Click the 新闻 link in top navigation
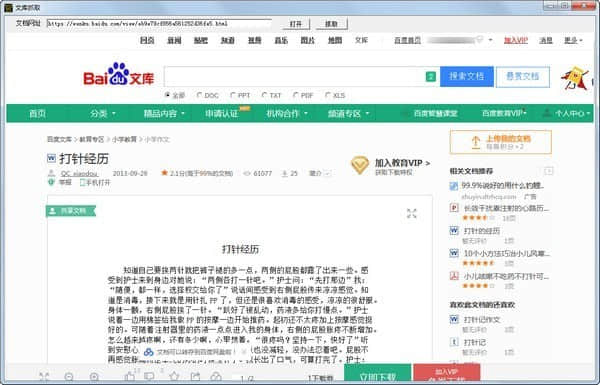Screen dimensions: 600x385 coord(174,40)
